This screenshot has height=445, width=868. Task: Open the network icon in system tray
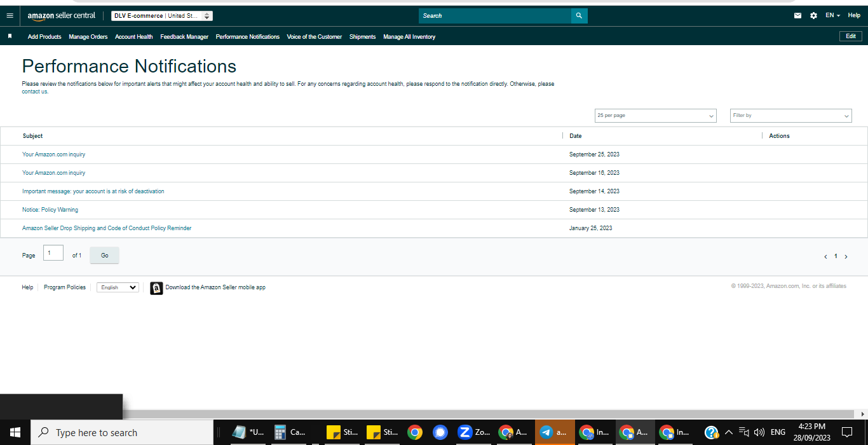point(744,432)
